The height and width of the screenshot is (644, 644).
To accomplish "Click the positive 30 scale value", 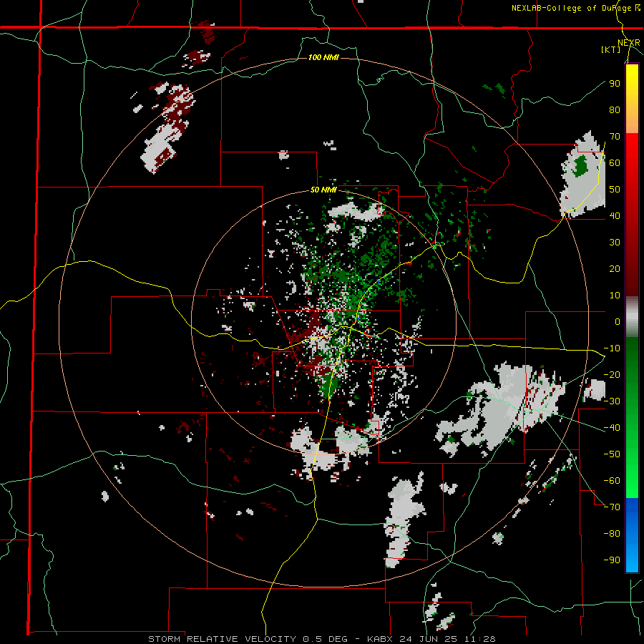I will click(615, 243).
